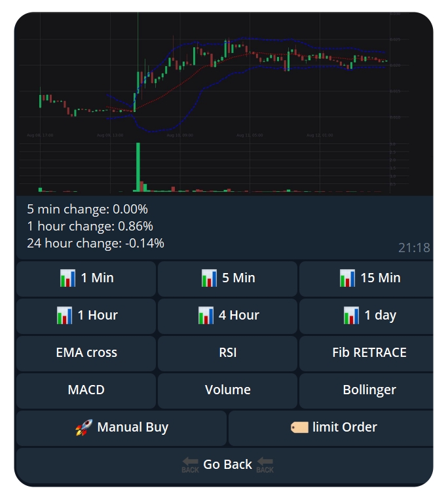Click the right BACK arrow icon
448x499 pixels.
265,465
